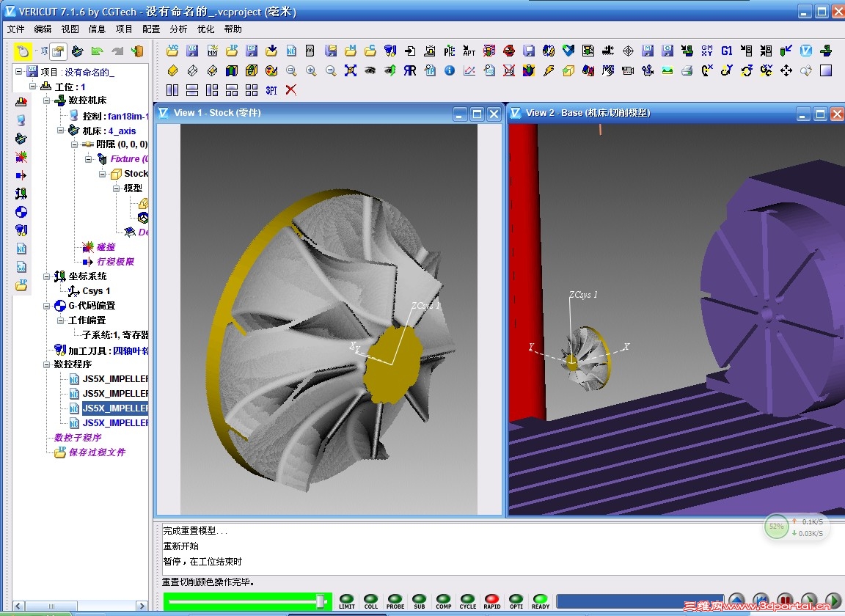845x616 pixels.
Task: Click the OPTI indicator light
Action: point(516,601)
